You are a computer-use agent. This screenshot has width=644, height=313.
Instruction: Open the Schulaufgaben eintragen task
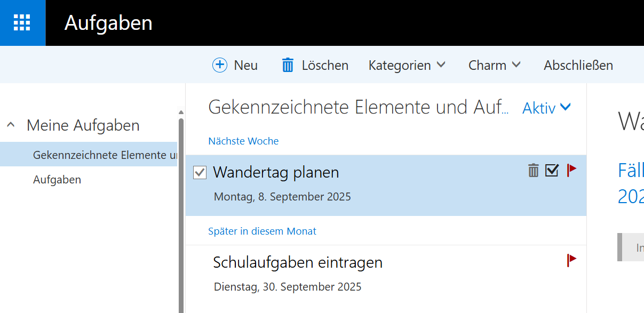(x=298, y=262)
